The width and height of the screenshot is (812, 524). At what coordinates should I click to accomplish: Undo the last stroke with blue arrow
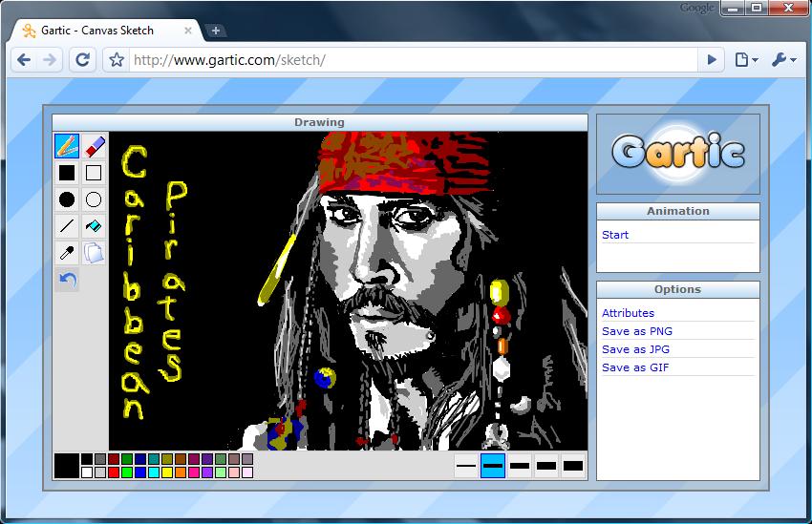coord(67,280)
